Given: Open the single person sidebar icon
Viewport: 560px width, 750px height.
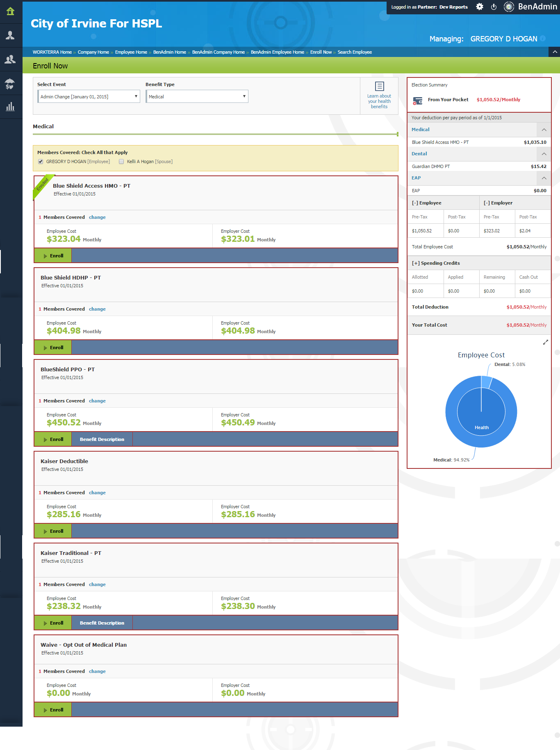Looking at the screenshot, I should [10, 36].
